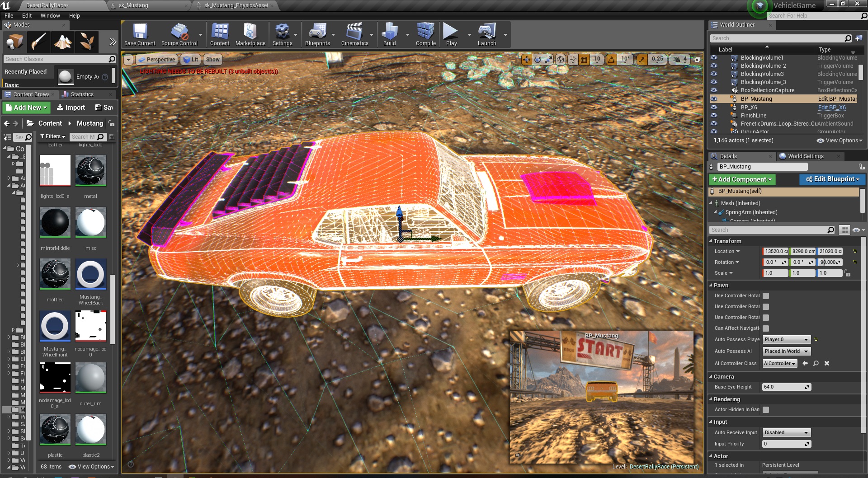Click the camera speed icon in viewport
The width and height of the screenshot is (868, 478).
pos(677,60)
